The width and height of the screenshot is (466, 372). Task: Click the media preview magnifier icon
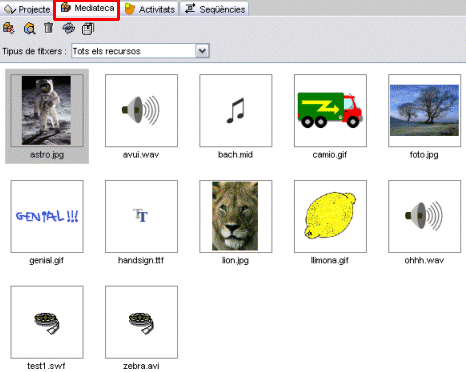tap(29, 28)
